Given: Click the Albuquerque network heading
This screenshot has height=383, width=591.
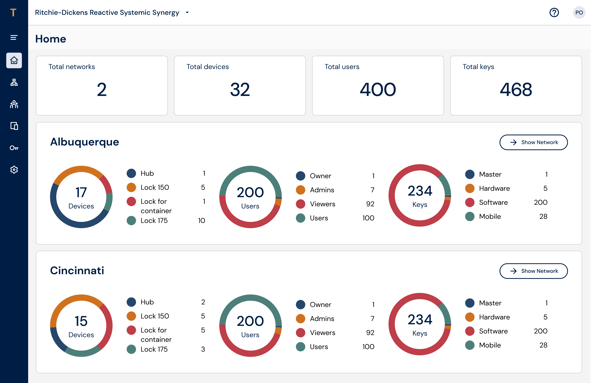Looking at the screenshot, I should point(84,142).
